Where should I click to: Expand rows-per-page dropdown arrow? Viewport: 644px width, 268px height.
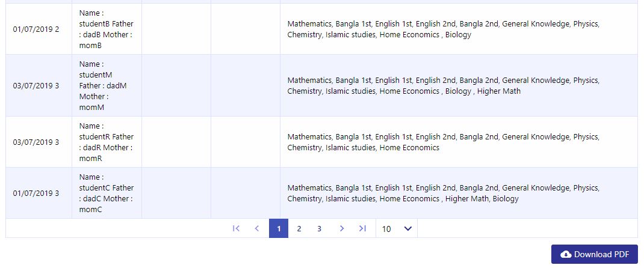[408, 229]
